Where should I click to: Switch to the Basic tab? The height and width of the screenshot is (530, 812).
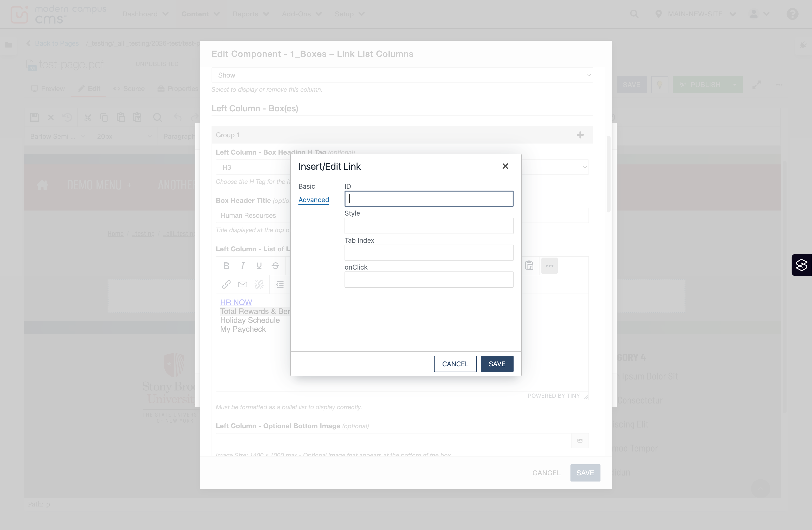tap(306, 186)
